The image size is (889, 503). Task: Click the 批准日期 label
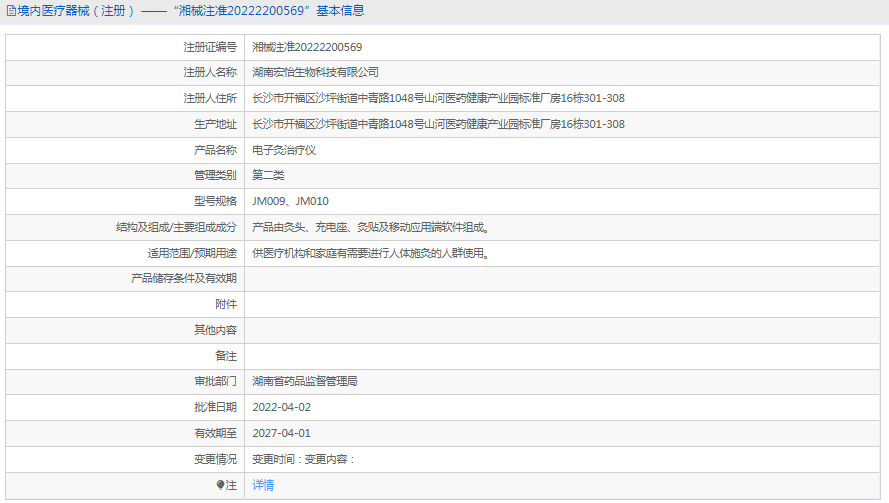[215, 407]
